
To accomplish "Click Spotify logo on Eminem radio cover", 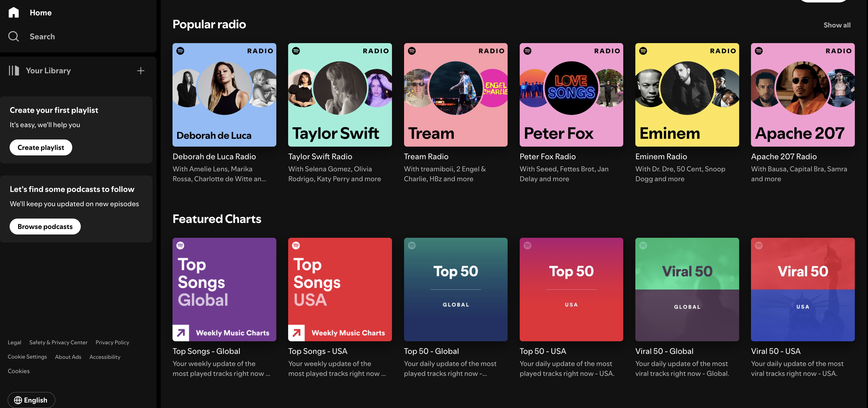I will point(643,51).
